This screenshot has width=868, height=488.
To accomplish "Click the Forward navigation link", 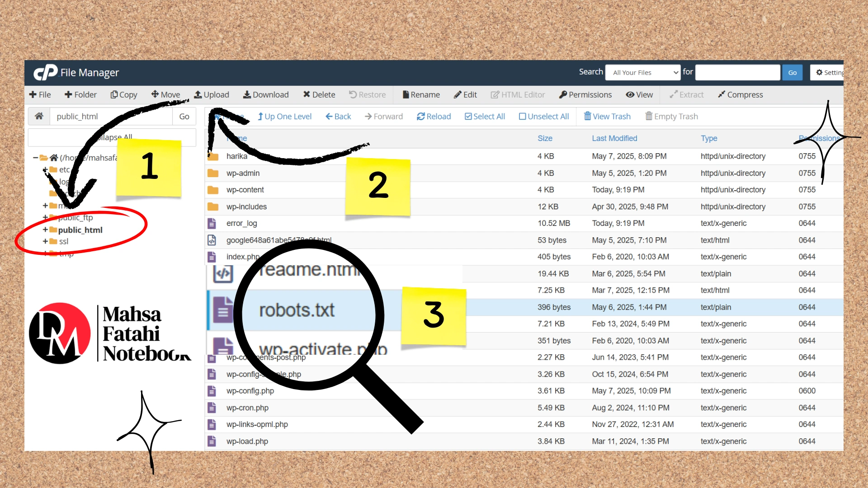I will click(383, 116).
